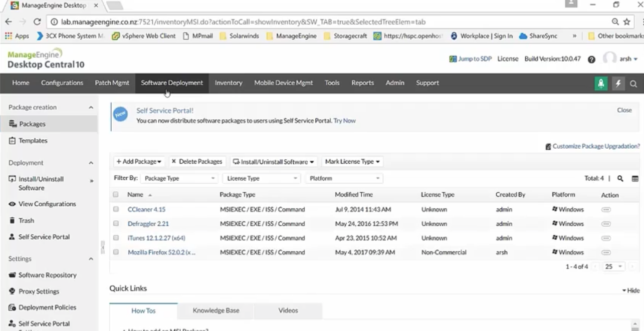Open action menu for Defraggler 2.21

pyautogui.click(x=606, y=224)
